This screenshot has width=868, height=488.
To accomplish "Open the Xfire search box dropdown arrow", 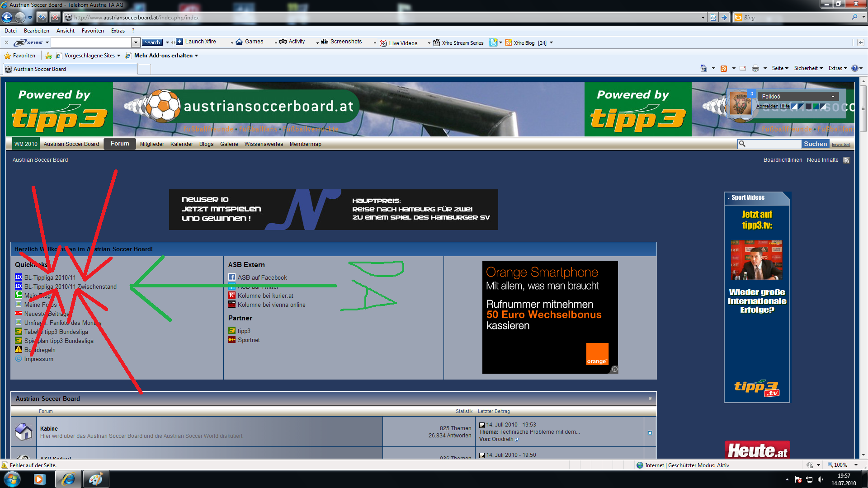I will (136, 42).
